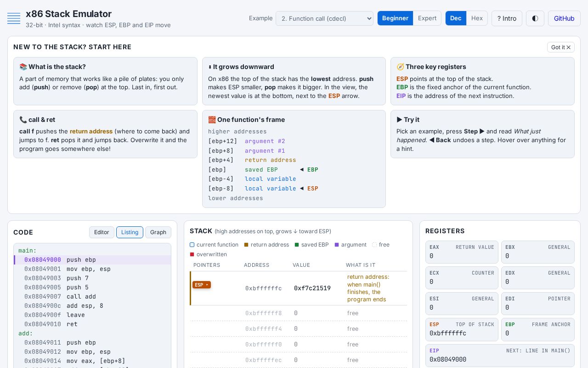Click 'current function' legend swatch
Viewport: 588px width, 368px height.
tap(192, 245)
